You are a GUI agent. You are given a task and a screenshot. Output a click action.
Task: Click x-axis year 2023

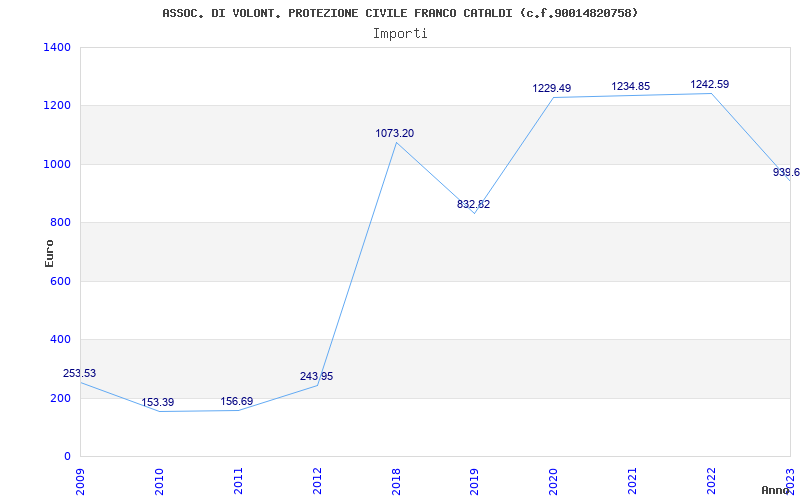[x=790, y=481]
